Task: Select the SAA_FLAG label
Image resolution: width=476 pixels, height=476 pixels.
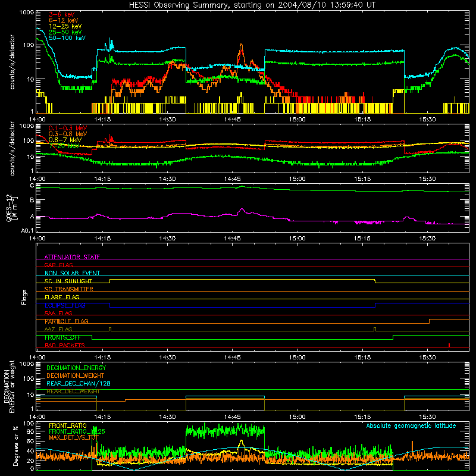Action: [x=58, y=313]
